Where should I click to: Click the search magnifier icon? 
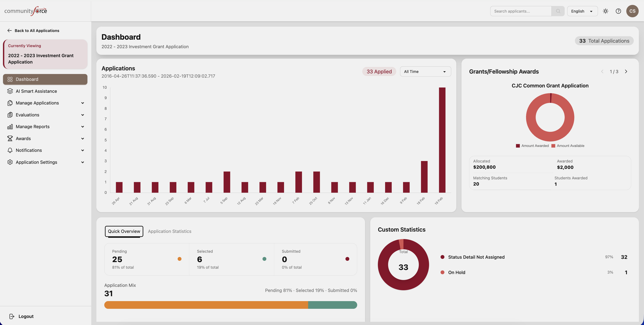558,11
